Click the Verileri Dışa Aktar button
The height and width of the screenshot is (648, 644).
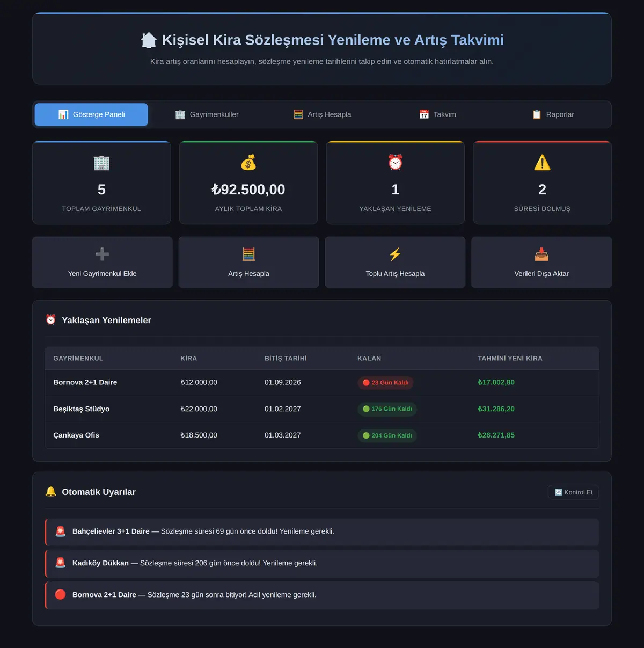tap(541, 263)
